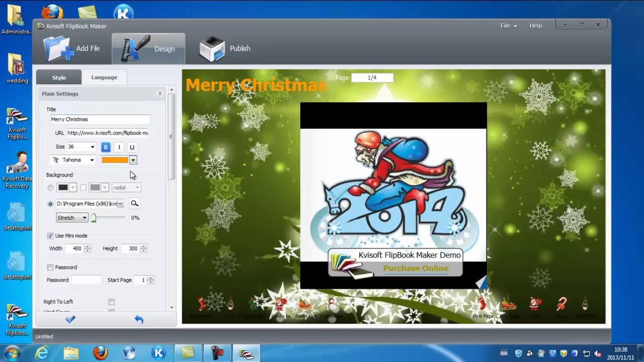Viewport: 644px width, 362px height.
Task: Click the Password text field
Action: pyautogui.click(x=87, y=280)
